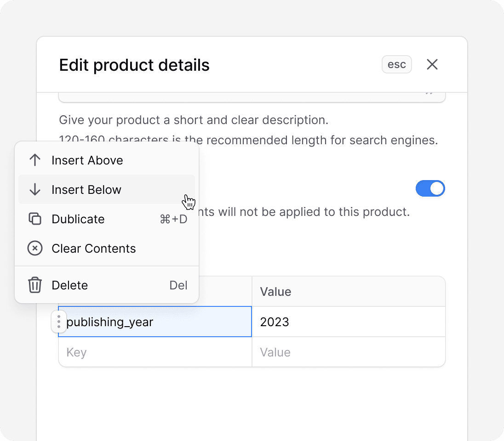Click the up arrow icon beside Insert Above
This screenshot has height=441, width=504.
coord(35,160)
